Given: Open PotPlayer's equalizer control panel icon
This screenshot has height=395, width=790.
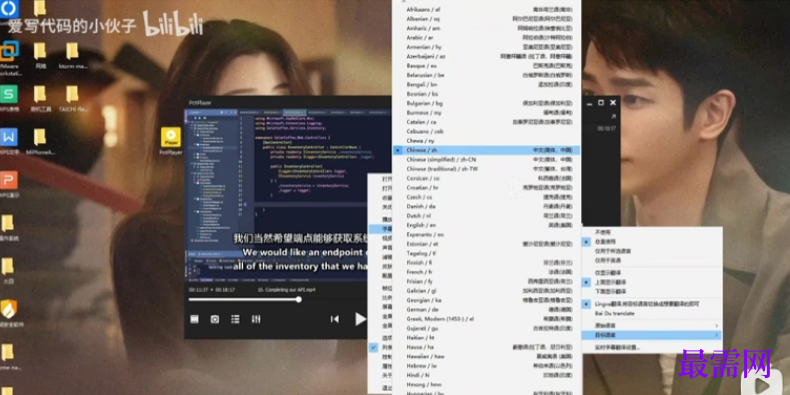Looking at the screenshot, I should (256, 319).
